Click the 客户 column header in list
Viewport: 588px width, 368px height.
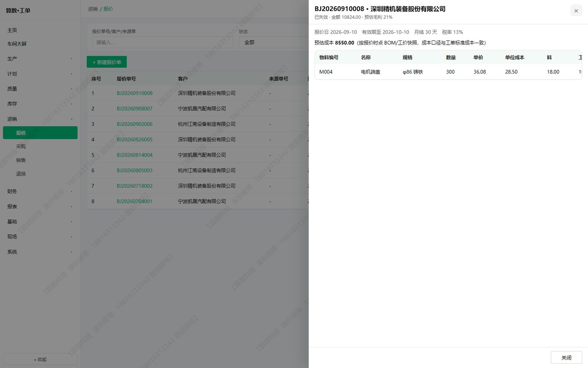point(183,79)
